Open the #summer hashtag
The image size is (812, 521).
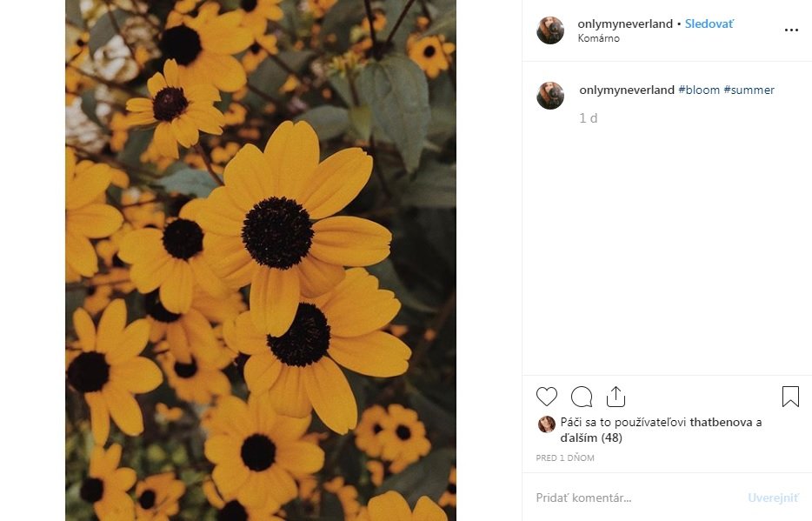tap(749, 90)
